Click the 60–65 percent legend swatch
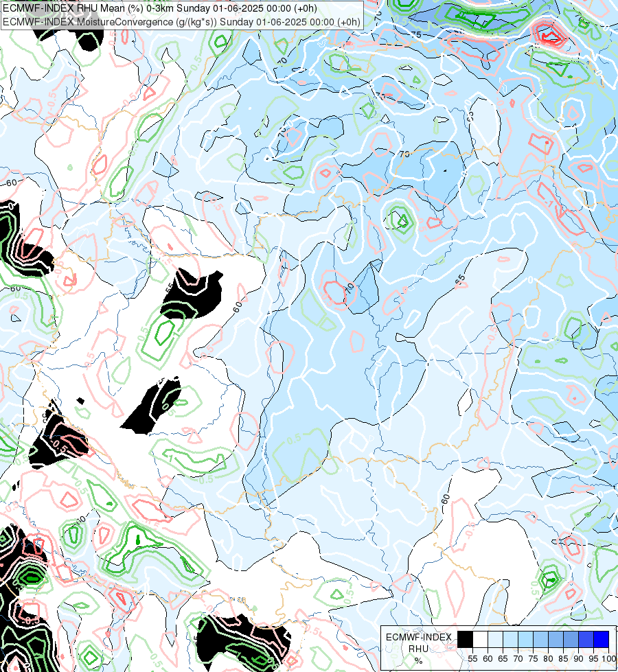Screen dimensions: 618x672 click(x=495, y=639)
